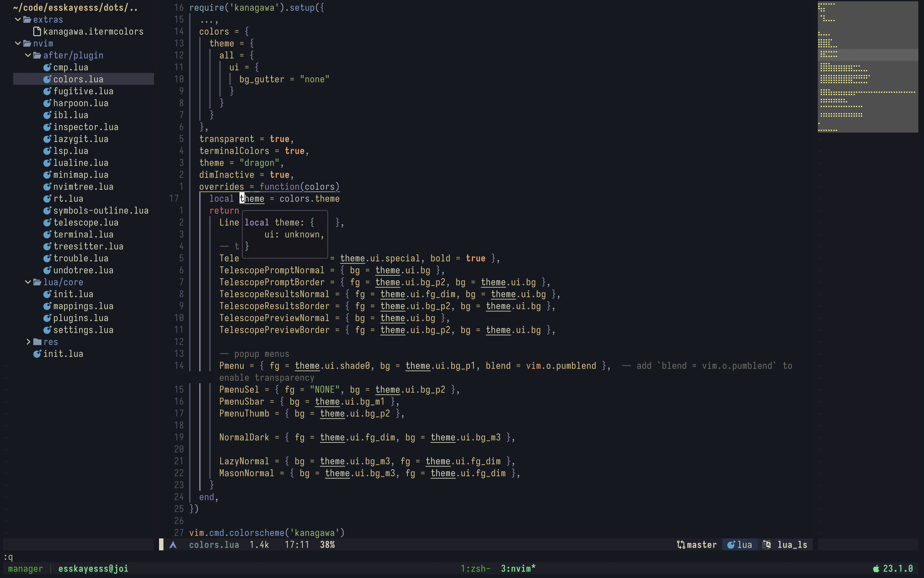924x578 pixels.
Task: Click the "none" value of bg_gutter
Action: (314, 79)
